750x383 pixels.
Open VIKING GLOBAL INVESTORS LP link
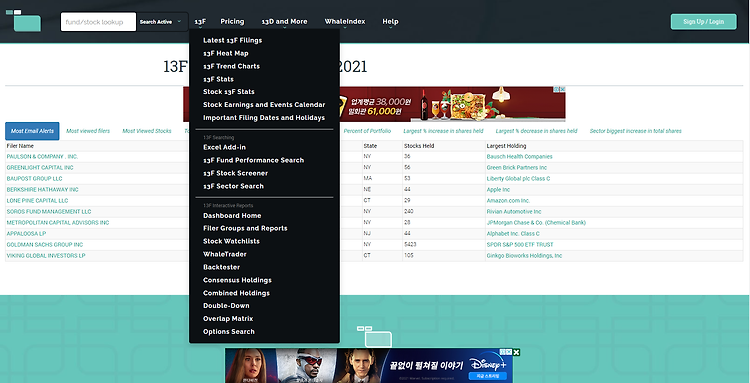point(46,255)
